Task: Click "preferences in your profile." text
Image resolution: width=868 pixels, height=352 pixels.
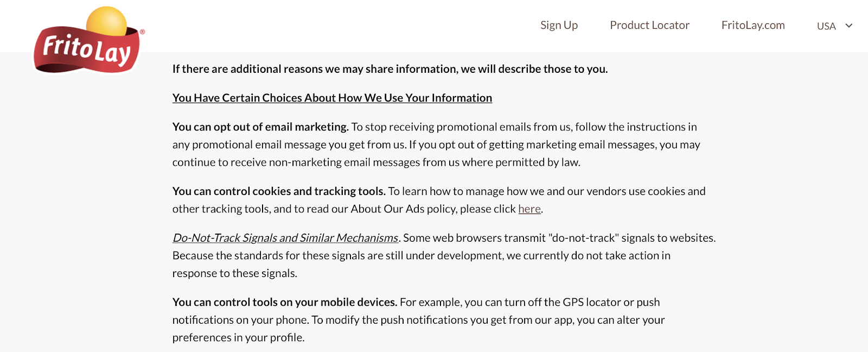Action: tap(238, 338)
